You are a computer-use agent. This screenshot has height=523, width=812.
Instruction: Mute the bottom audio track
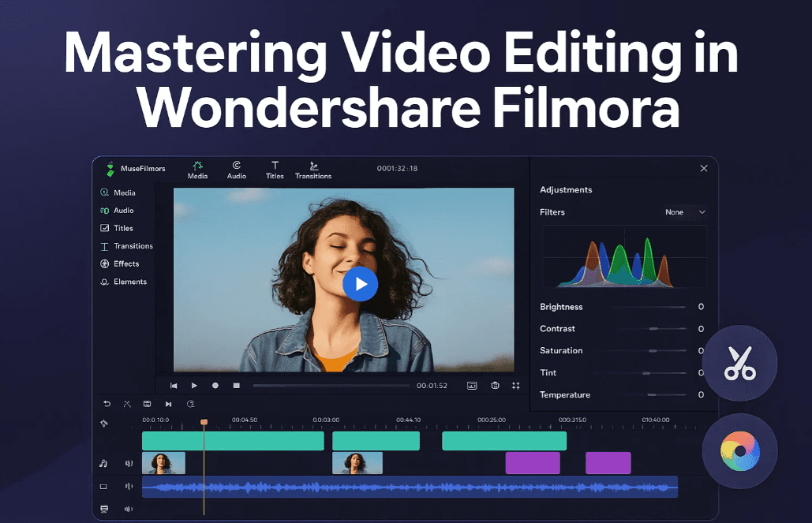coord(129,509)
